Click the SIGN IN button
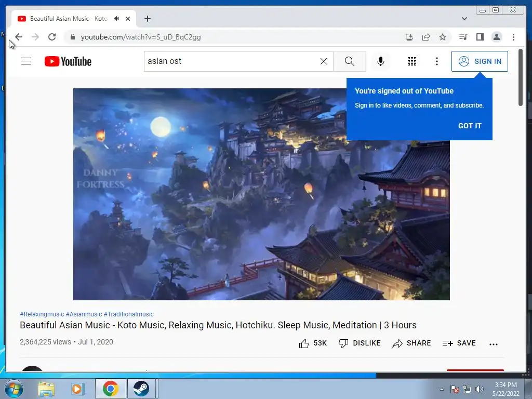 [x=480, y=61]
